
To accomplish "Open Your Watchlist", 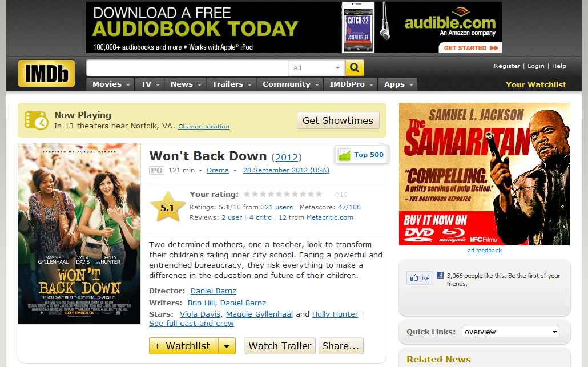I will (536, 84).
